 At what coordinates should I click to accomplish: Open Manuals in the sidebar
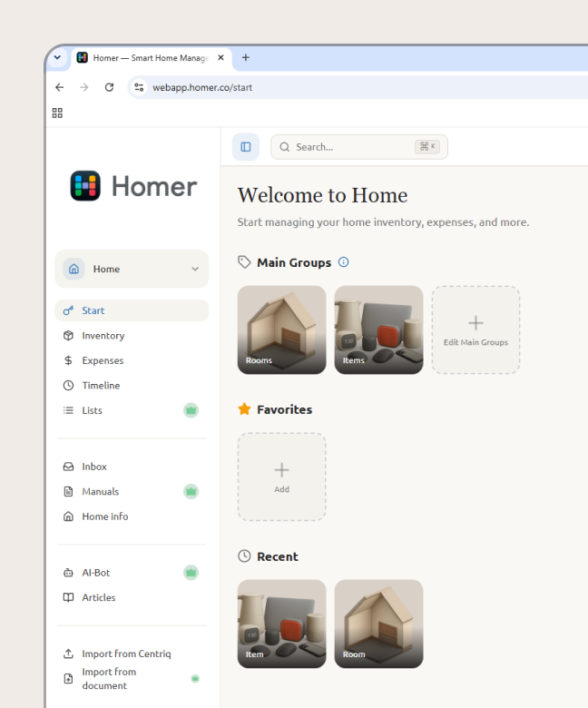pos(132,491)
